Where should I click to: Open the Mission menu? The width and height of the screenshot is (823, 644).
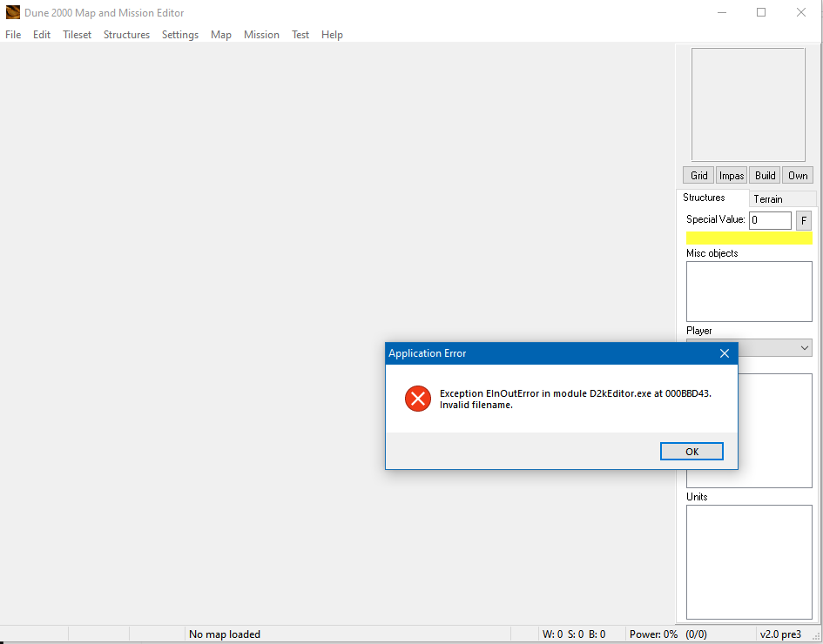[261, 35]
